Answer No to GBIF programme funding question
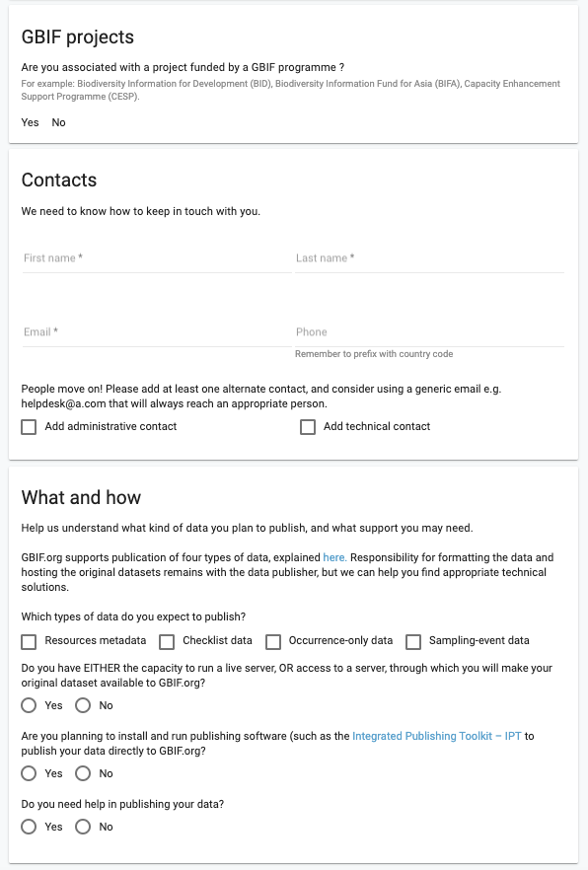Screen dimensions: 588x870 [59, 122]
